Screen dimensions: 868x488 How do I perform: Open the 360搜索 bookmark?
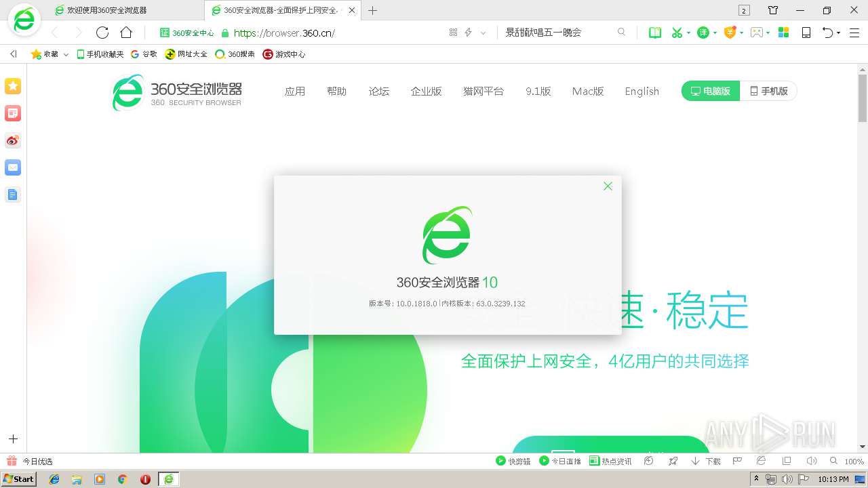point(235,54)
